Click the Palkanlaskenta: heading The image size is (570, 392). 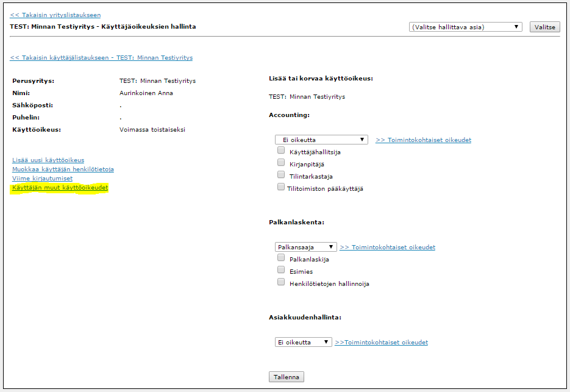tap(297, 222)
